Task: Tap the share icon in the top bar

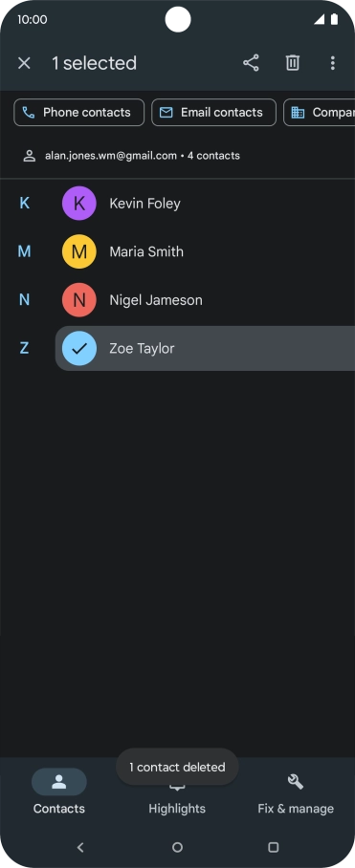Action: click(x=251, y=63)
